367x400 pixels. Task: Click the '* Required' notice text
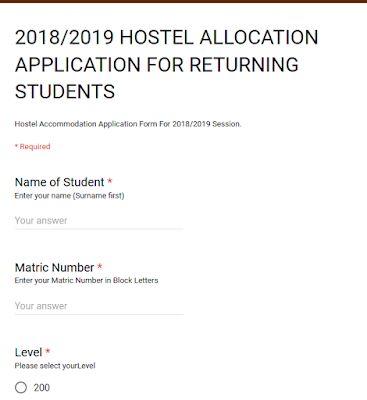[x=32, y=147]
